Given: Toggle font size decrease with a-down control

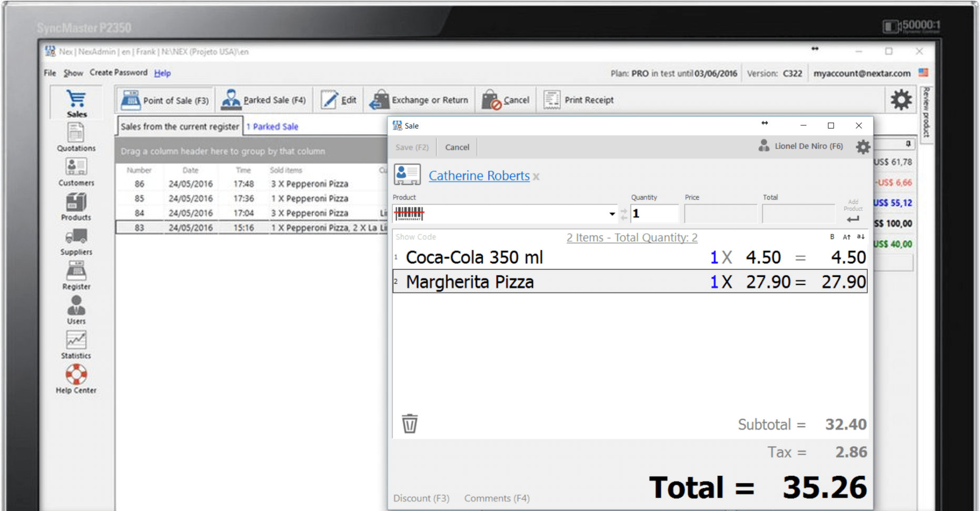Looking at the screenshot, I should [860, 238].
